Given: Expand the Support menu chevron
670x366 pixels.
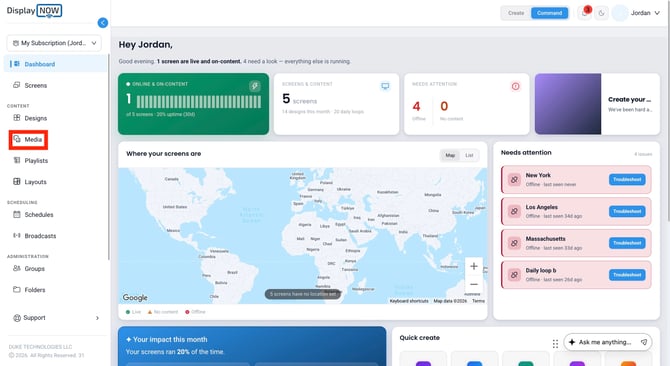Looking at the screenshot, I should 97,318.
